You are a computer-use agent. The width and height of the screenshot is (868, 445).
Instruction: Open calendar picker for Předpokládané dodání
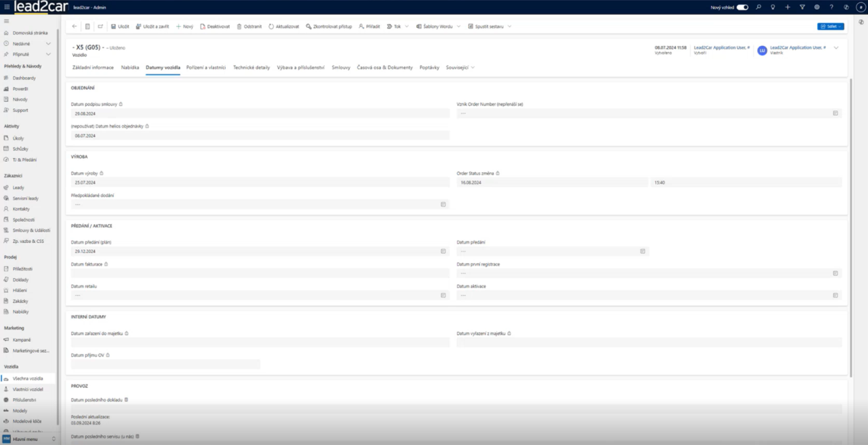coord(443,204)
